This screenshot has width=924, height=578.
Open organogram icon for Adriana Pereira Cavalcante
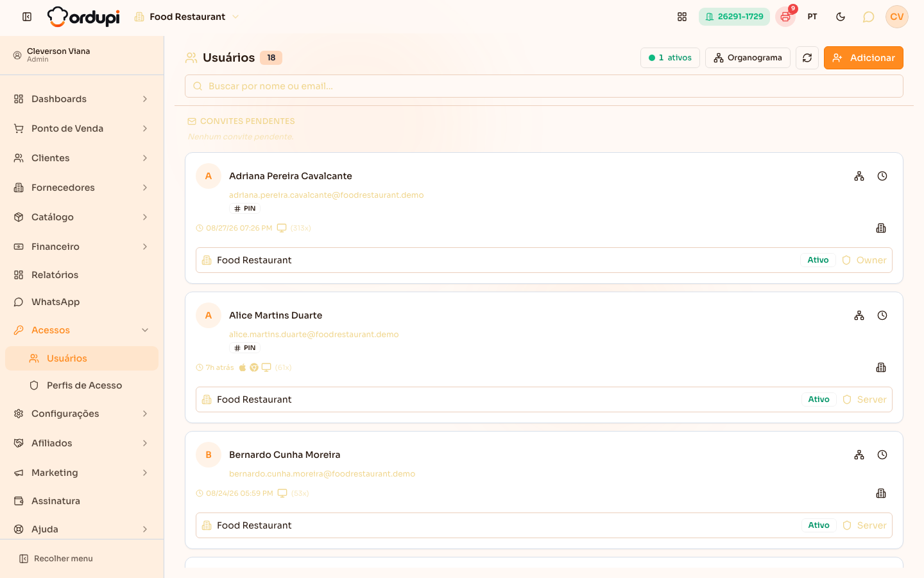[x=859, y=176]
